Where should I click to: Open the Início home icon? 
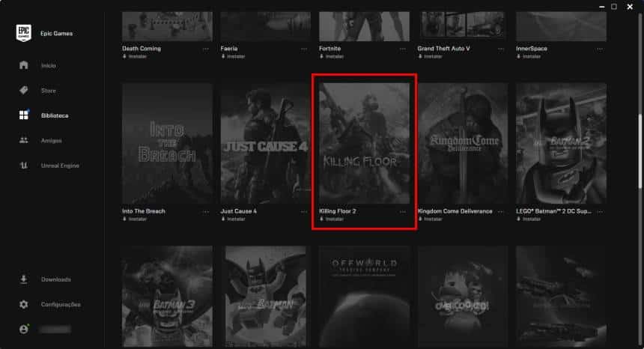(24, 65)
